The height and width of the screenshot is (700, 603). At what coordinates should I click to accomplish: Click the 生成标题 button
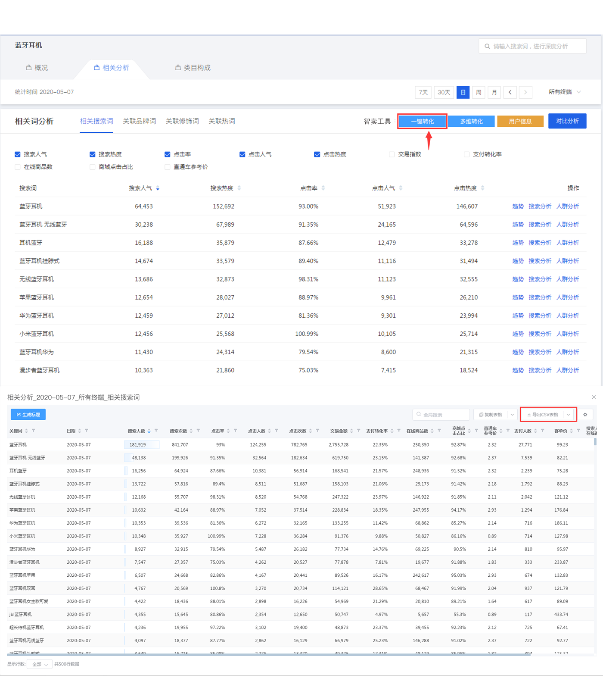pos(28,415)
